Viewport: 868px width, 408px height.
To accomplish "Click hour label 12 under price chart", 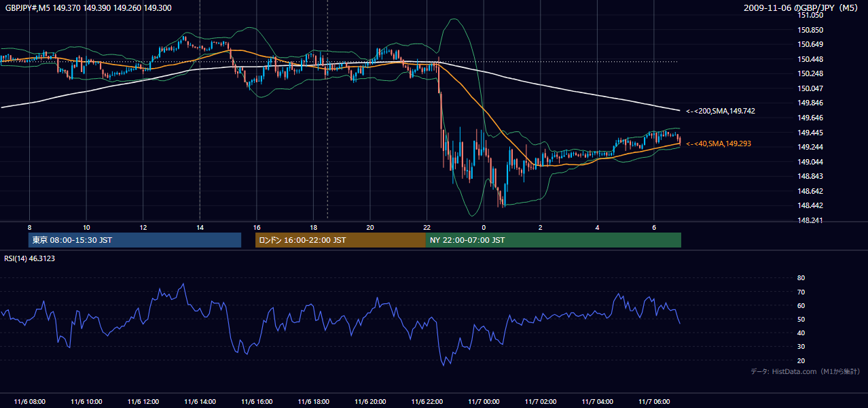I will pos(143,226).
